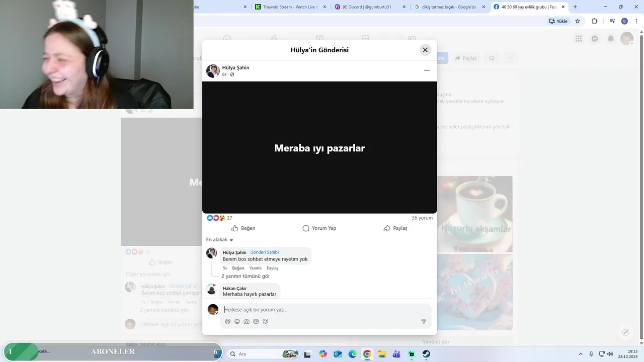Viewport: 644px width, 362px height.
Task: Click Beğen under Hülya Şahin's comment
Action: (238, 268)
